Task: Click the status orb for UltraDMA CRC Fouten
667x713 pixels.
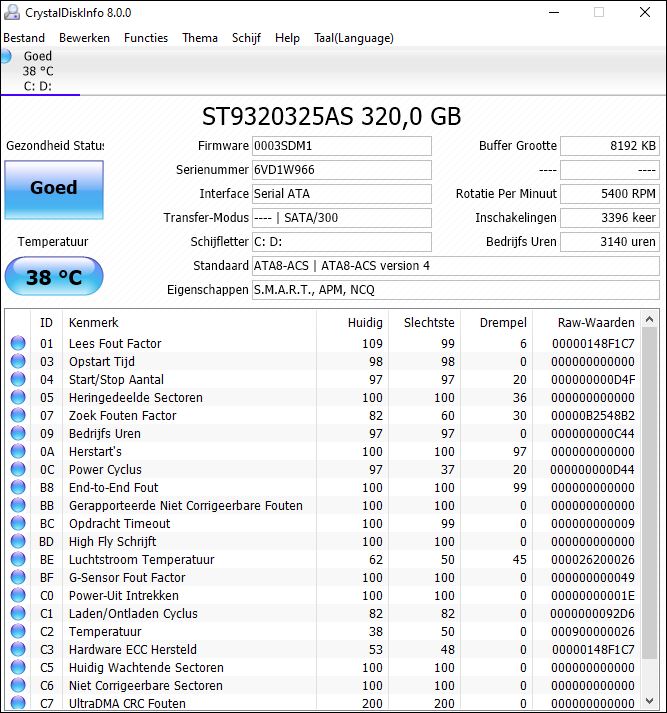Action: tap(18, 703)
